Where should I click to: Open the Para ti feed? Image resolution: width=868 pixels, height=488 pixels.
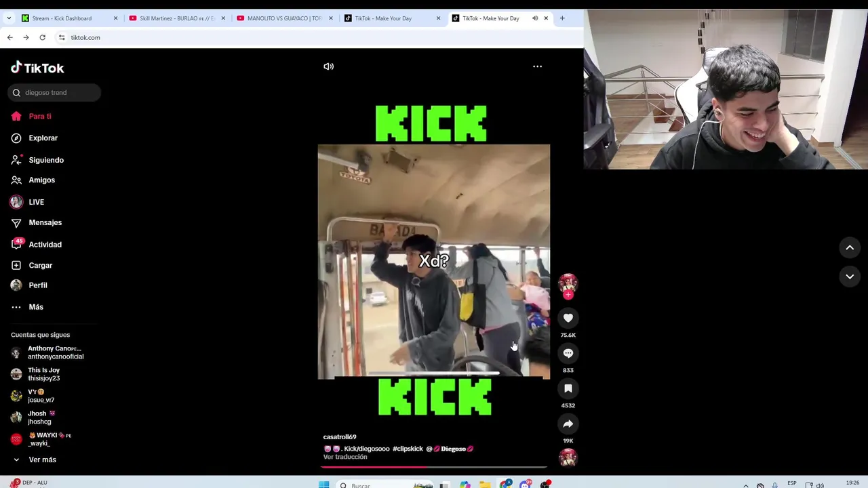[x=31, y=117]
